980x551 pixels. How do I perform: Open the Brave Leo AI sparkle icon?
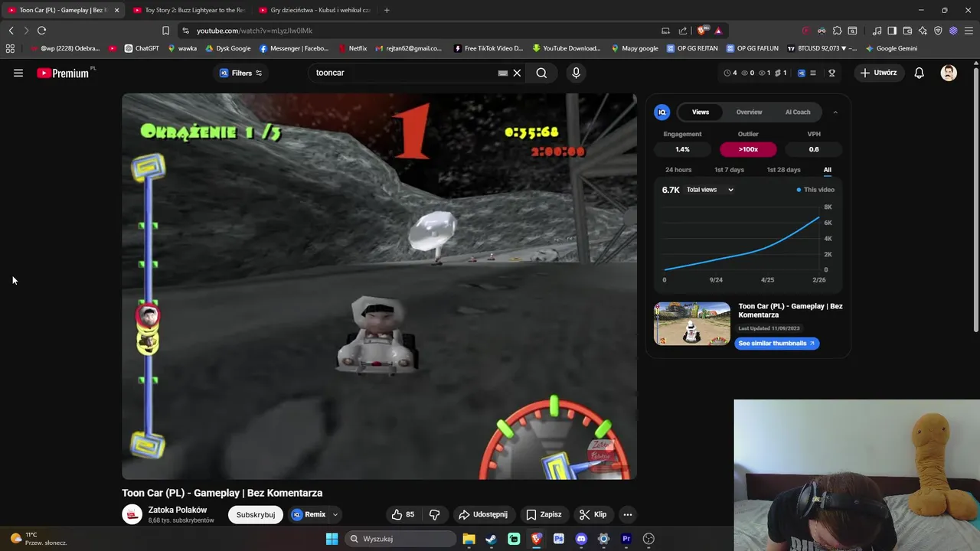coord(923,31)
